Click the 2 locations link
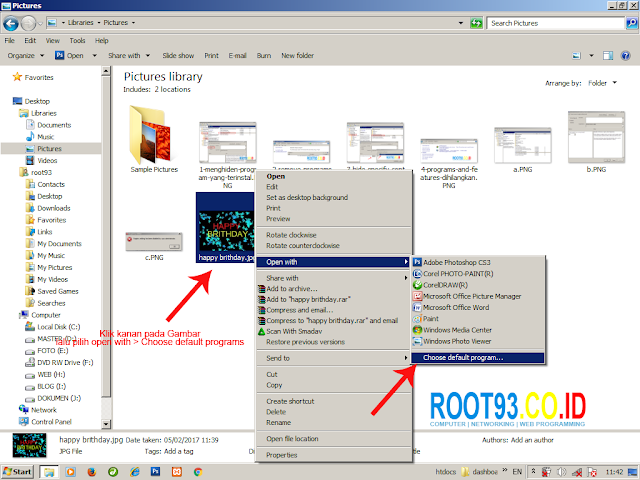The width and height of the screenshot is (640, 480). (x=173, y=89)
